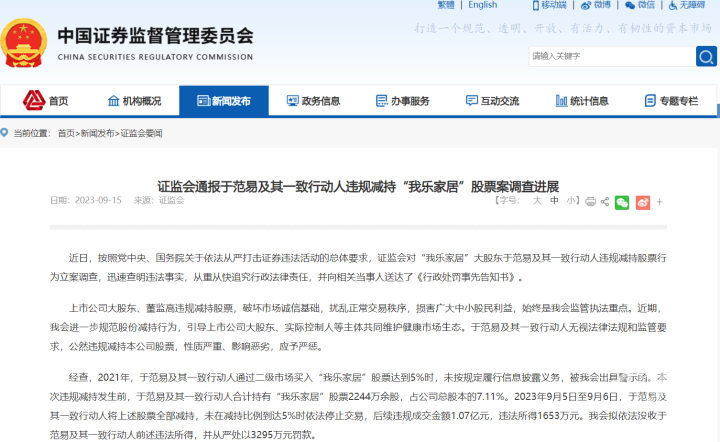Click 新闻发布 in the breadcrumb

[97, 134]
